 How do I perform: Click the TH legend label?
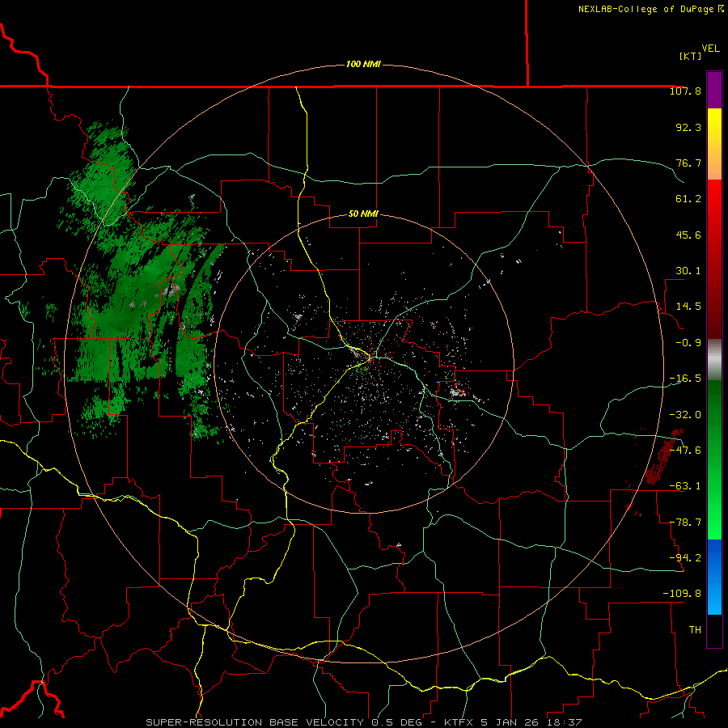(x=695, y=630)
